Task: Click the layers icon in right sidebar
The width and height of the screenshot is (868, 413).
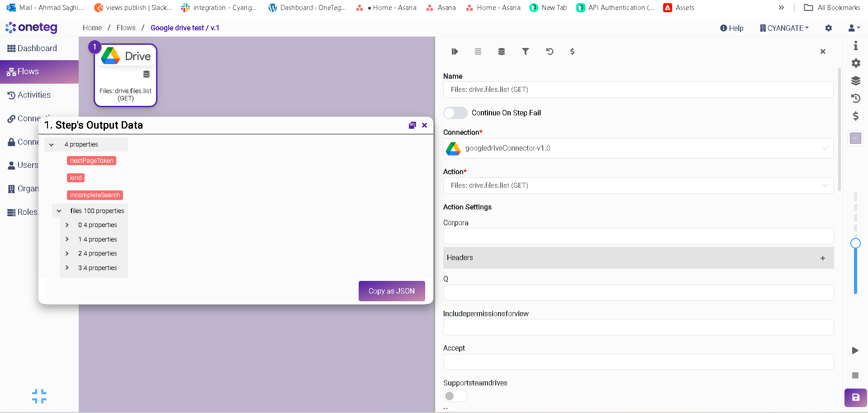Action: [855, 81]
